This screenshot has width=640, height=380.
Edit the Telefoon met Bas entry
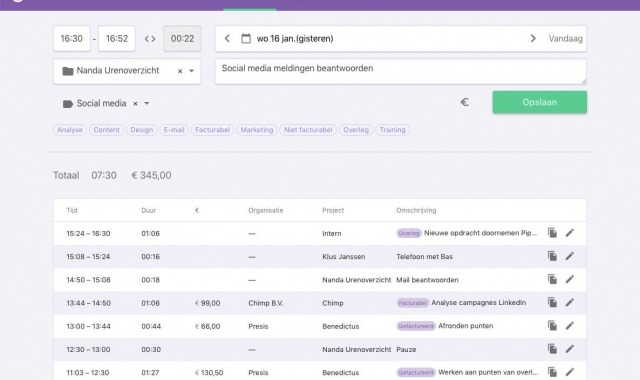tap(570, 256)
